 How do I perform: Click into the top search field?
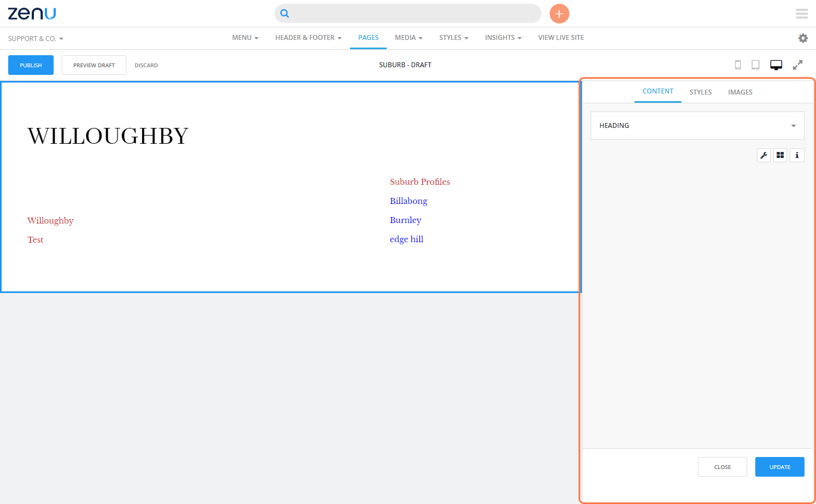pyautogui.click(x=408, y=14)
